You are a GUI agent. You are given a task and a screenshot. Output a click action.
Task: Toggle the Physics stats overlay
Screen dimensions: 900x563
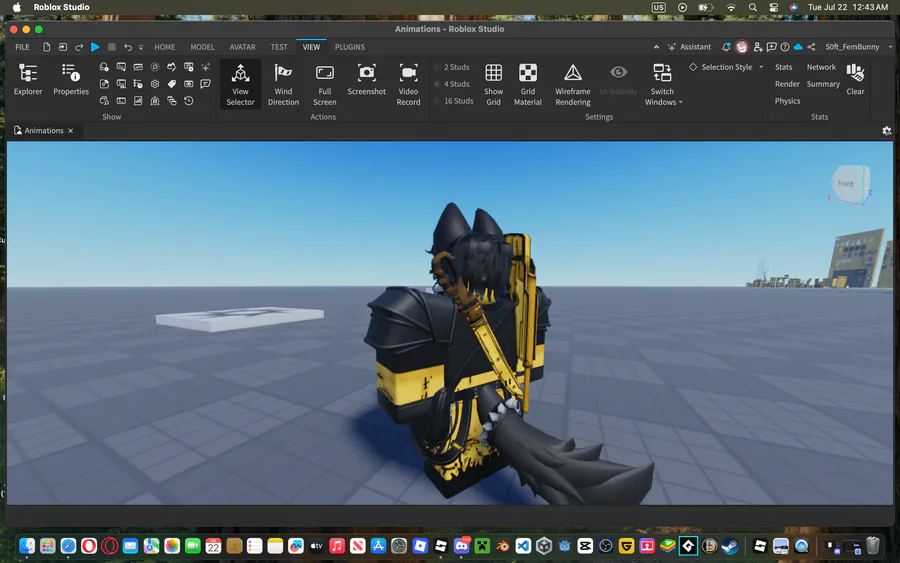787,100
